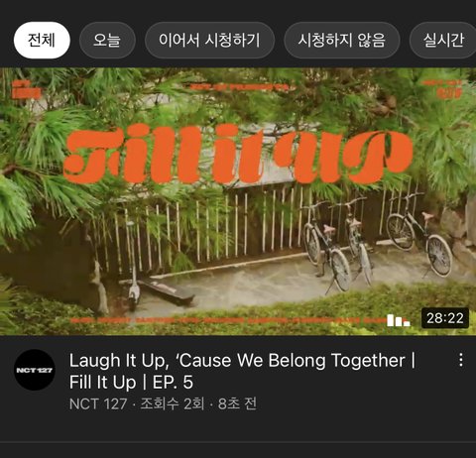Switch to the 실시간 filter chip
The image size is (476, 458).
443,41
